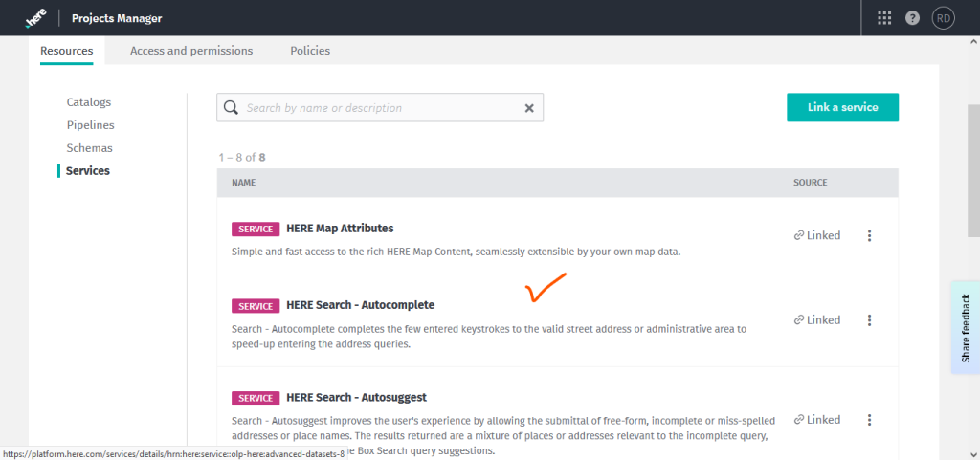Open more options for HERE Search - Autosuggest
Image resolution: width=980 pixels, height=460 pixels.
pos(869,420)
